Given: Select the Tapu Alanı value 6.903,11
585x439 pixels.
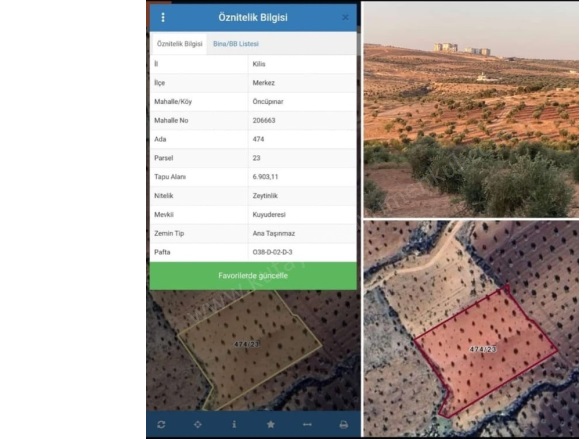Looking at the screenshot, I should pyautogui.click(x=265, y=177).
